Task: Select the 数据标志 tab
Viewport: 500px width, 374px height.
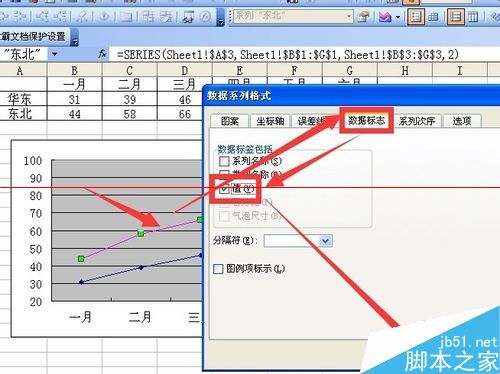Action: click(x=366, y=120)
